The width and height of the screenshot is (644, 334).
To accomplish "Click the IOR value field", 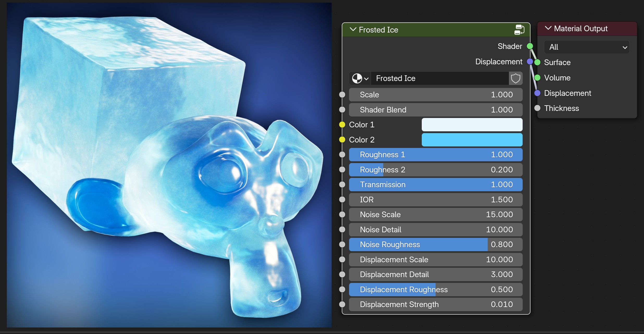I will (436, 200).
